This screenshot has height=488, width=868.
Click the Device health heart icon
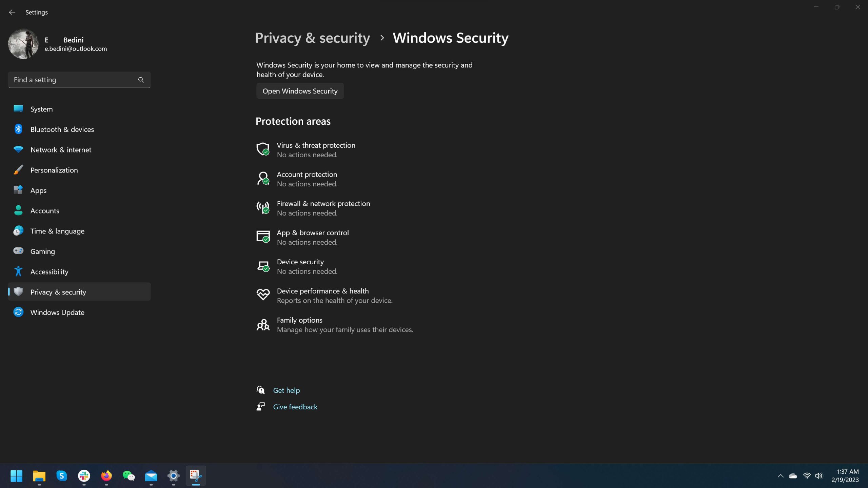[263, 294]
